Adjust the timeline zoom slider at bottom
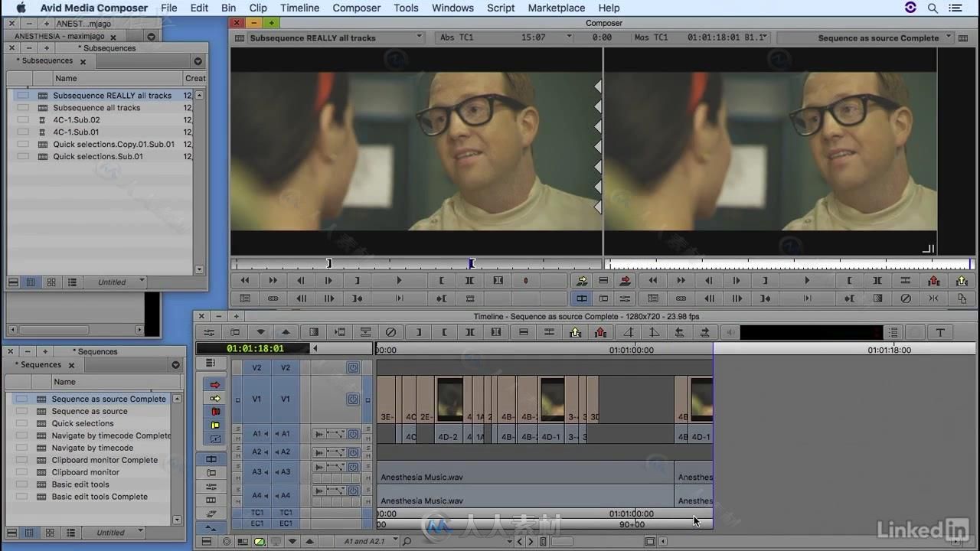Viewport: 980px width, 551px height. (x=562, y=542)
